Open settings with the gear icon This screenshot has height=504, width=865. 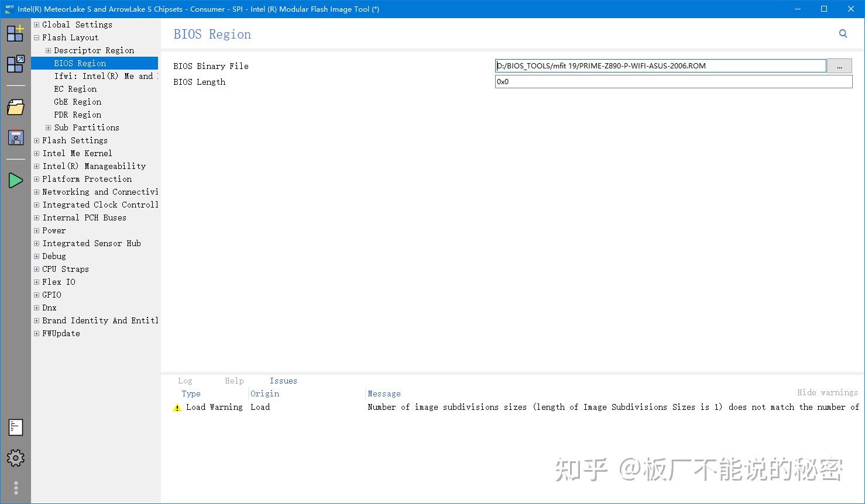pos(16,458)
